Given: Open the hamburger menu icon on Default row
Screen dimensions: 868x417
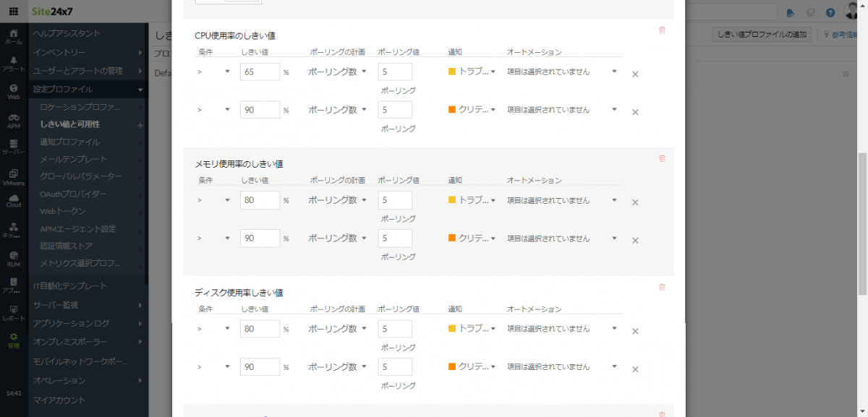Looking at the screenshot, I should tap(845, 74).
